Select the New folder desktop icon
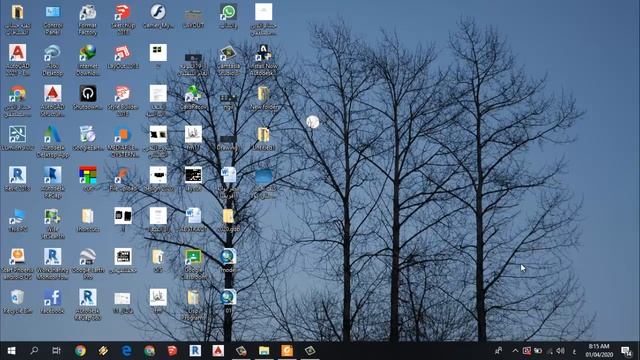 coord(263,98)
